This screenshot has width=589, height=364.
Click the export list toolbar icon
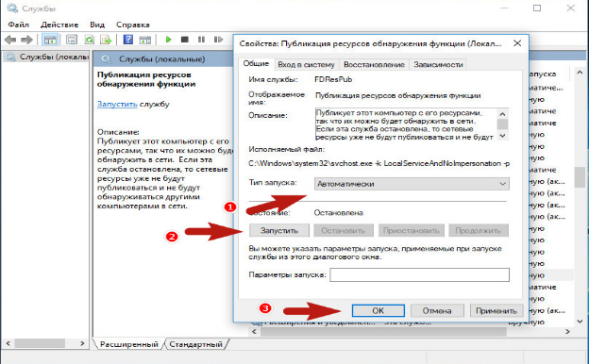[107, 40]
